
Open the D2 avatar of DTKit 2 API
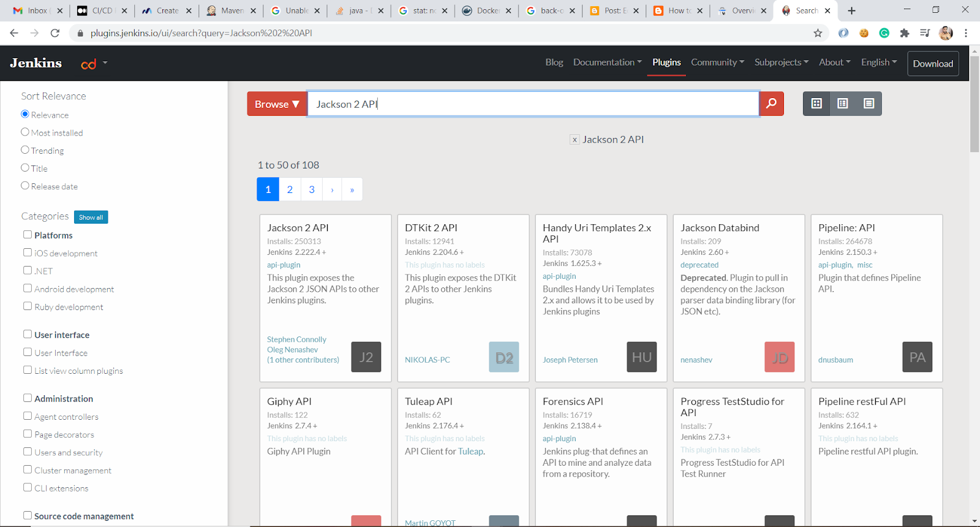(x=504, y=357)
